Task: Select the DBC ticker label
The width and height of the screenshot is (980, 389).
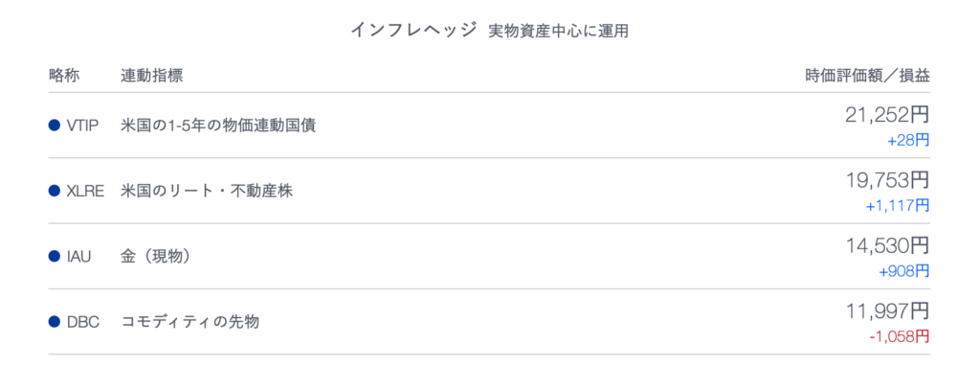Action: 82,323
